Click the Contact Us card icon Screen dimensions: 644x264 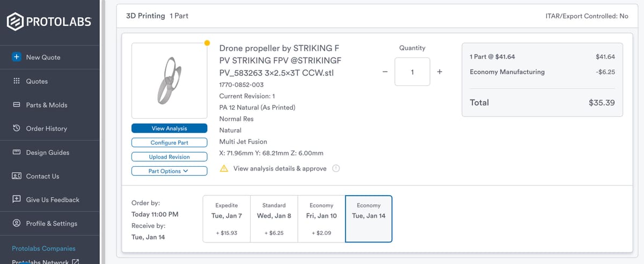pyautogui.click(x=16, y=176)
